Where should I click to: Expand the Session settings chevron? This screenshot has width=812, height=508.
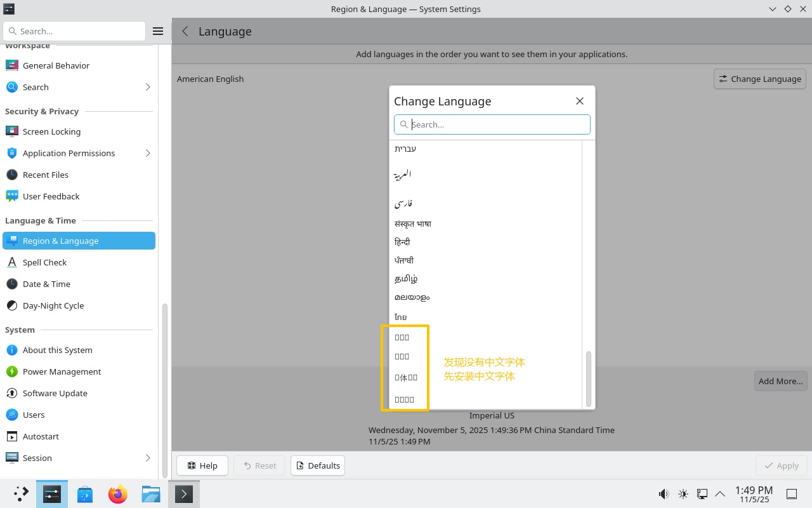(148, 458)
